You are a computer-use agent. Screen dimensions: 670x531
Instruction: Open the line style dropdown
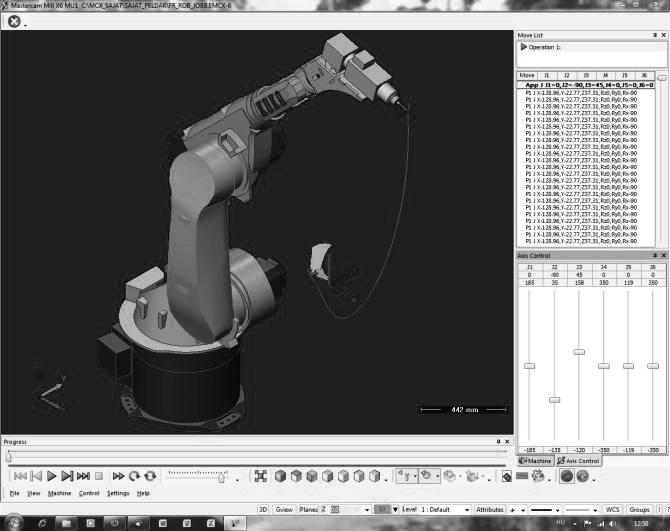click(x=557, y=510)
